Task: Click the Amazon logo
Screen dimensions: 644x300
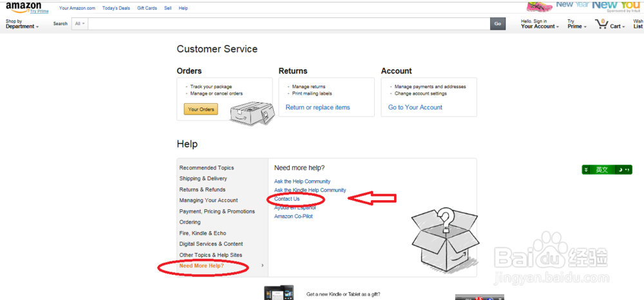Action: point(23,6)
